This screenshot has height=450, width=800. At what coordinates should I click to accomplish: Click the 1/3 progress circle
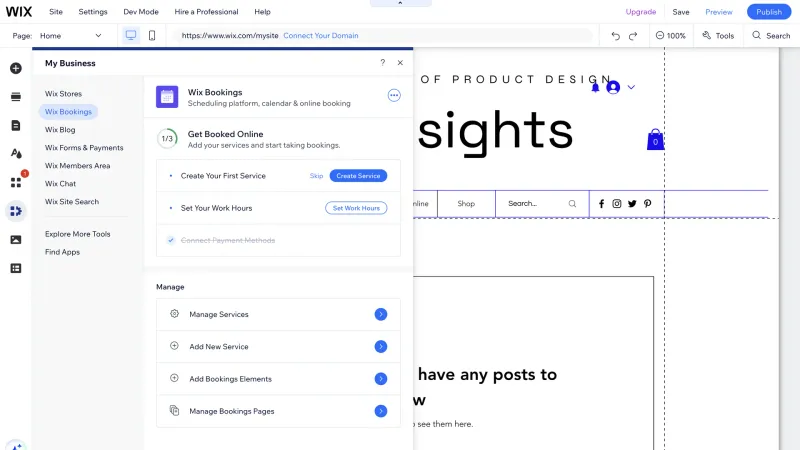coord(167,139)
